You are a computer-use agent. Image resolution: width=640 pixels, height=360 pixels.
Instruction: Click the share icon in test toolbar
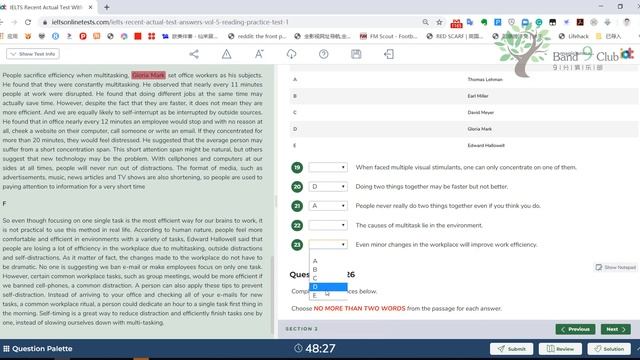pos(194,54)
